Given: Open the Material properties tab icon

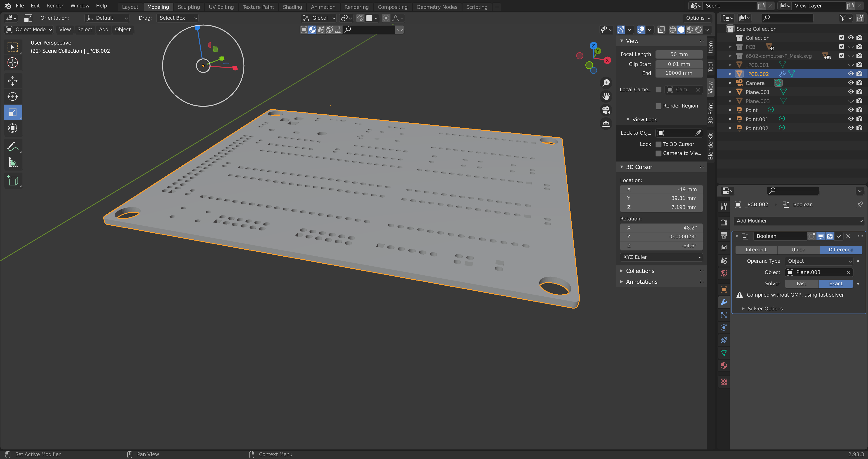Looking at the screenshot, I should click(723, 366).
